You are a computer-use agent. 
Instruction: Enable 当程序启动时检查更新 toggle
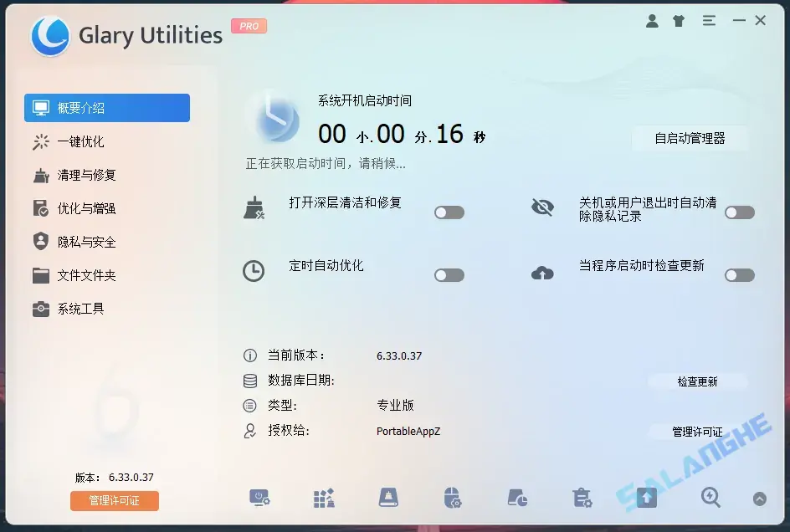coord(739,275)
